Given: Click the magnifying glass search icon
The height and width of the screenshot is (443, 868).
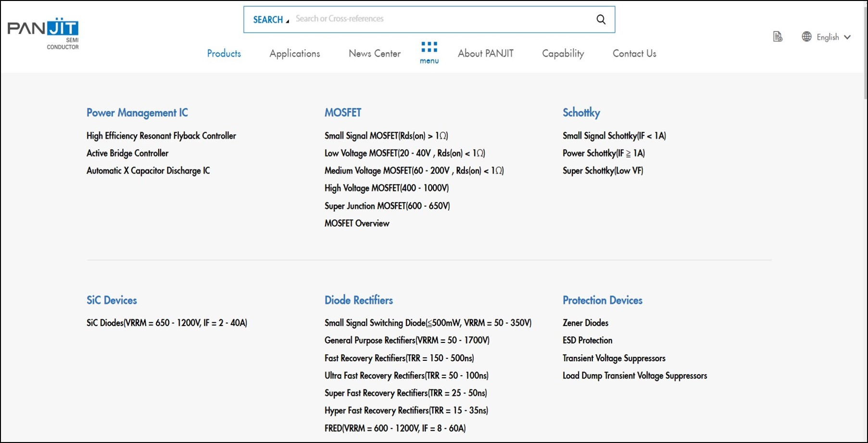Looking at the screenshot, I should click(x=601, y=19).
